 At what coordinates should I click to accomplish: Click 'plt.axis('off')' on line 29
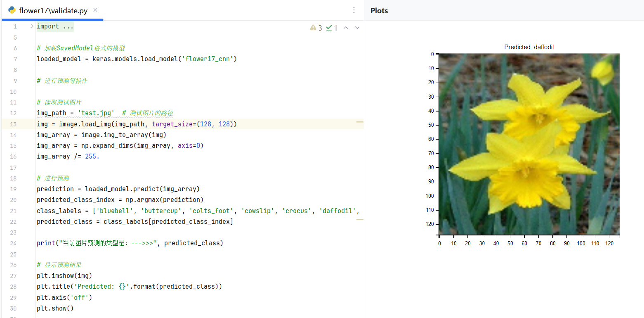click(x=64, y=297)
